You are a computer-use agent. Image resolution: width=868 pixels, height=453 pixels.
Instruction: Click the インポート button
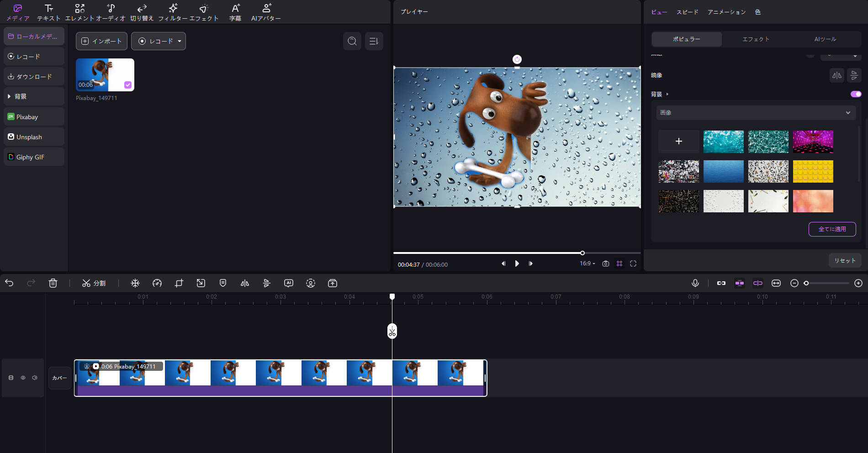[101, 41]
